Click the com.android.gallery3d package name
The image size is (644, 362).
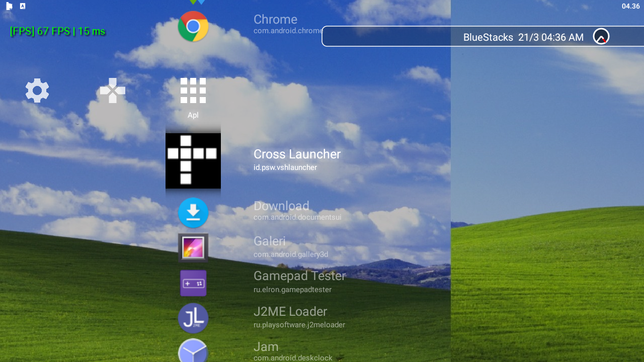291,254
